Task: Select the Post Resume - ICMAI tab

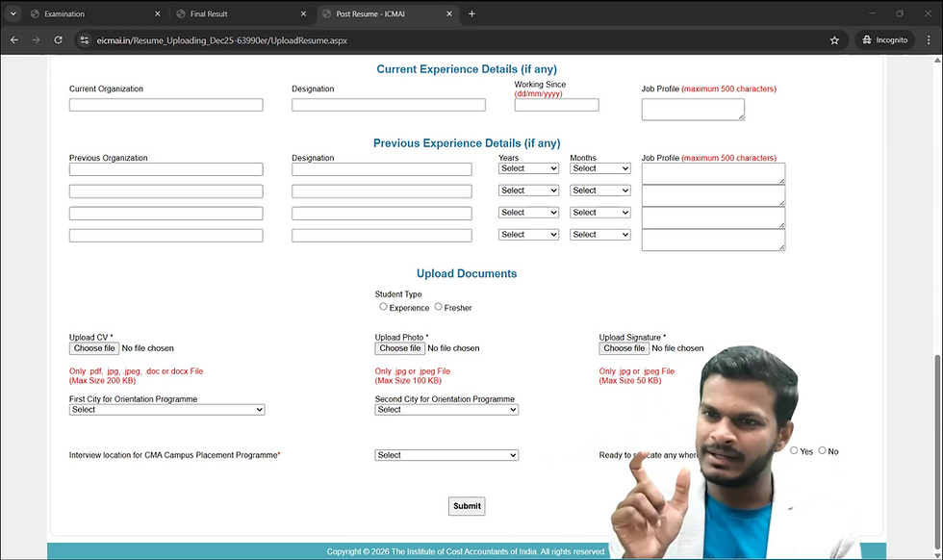Action: (387, 13)
